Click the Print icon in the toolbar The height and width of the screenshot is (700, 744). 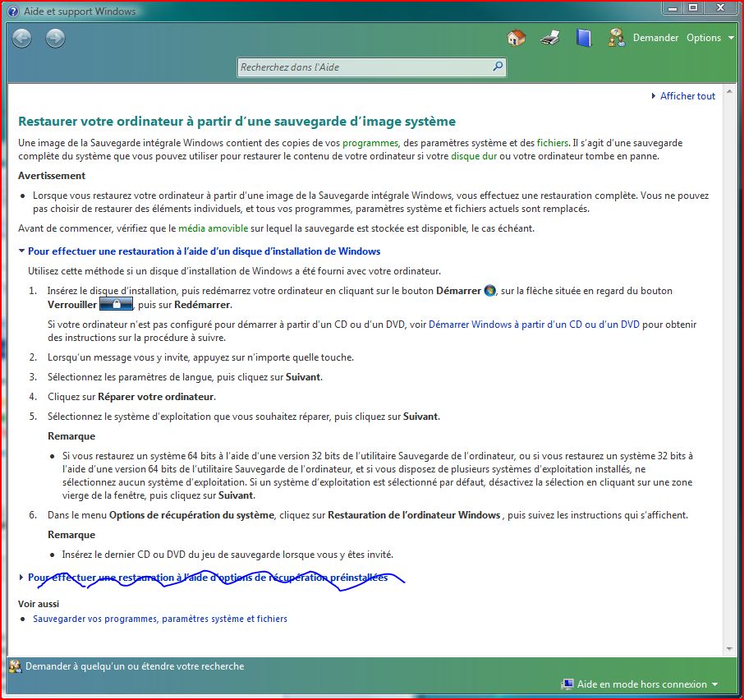(x=549, y=38)
